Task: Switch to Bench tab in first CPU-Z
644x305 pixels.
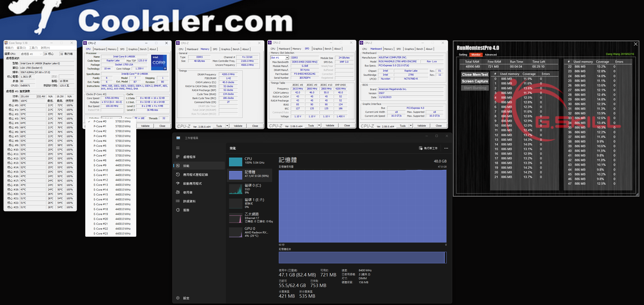Action: tap(143, 49)
